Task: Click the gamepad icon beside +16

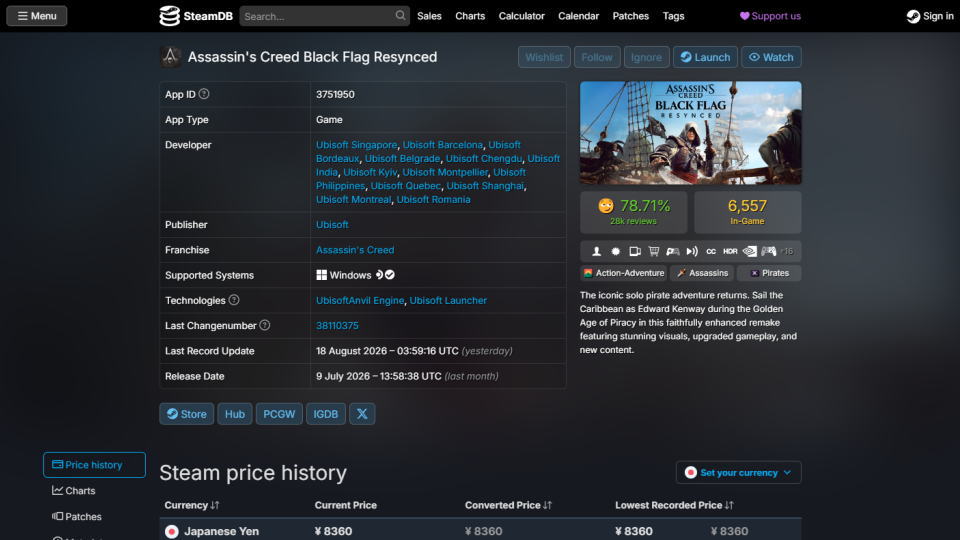Action: click(769, 251)
